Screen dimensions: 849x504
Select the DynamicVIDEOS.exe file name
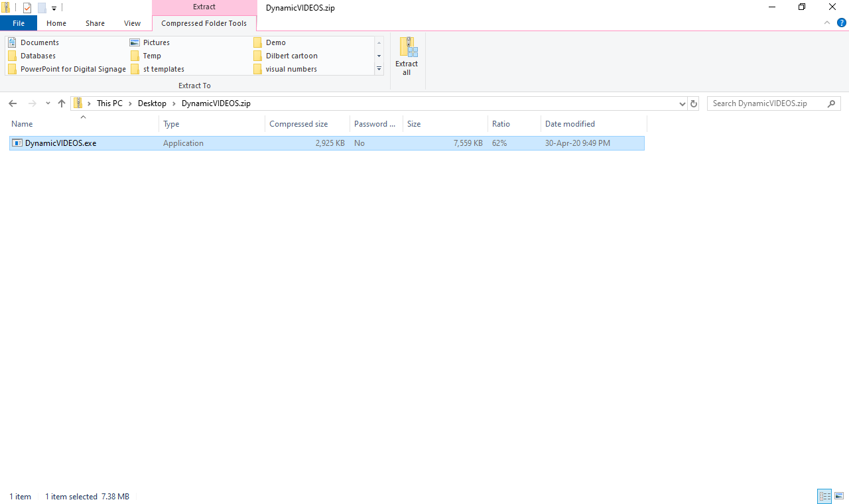(60, 143)
